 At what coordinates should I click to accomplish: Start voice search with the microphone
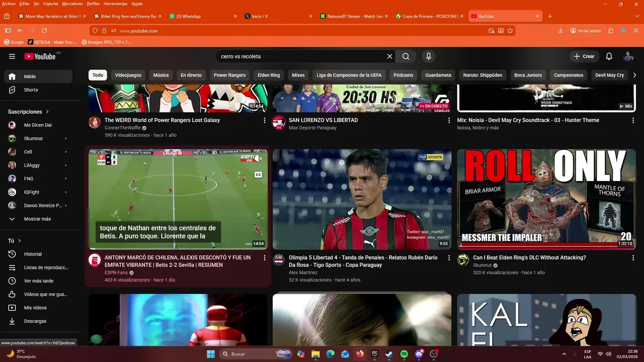click(x=428, y=56)
